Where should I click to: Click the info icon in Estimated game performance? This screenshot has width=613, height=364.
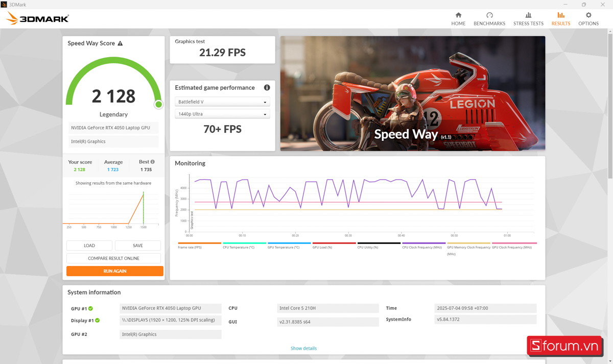[267, 88]
